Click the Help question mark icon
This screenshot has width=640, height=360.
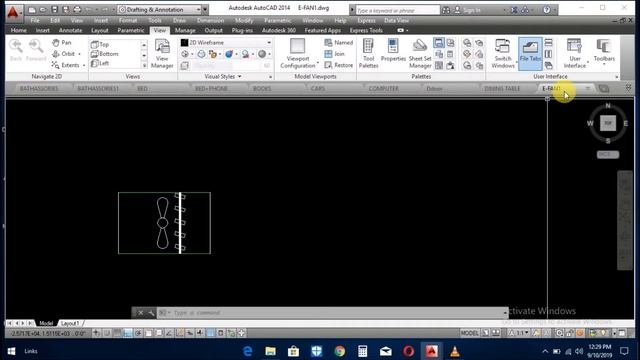[x=547, y=10]
